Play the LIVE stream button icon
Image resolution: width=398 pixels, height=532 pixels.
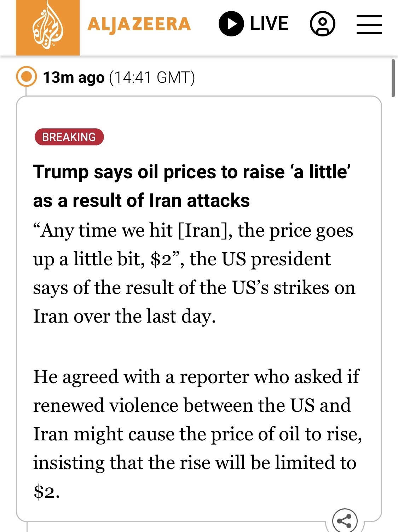(x=231, y=24)
